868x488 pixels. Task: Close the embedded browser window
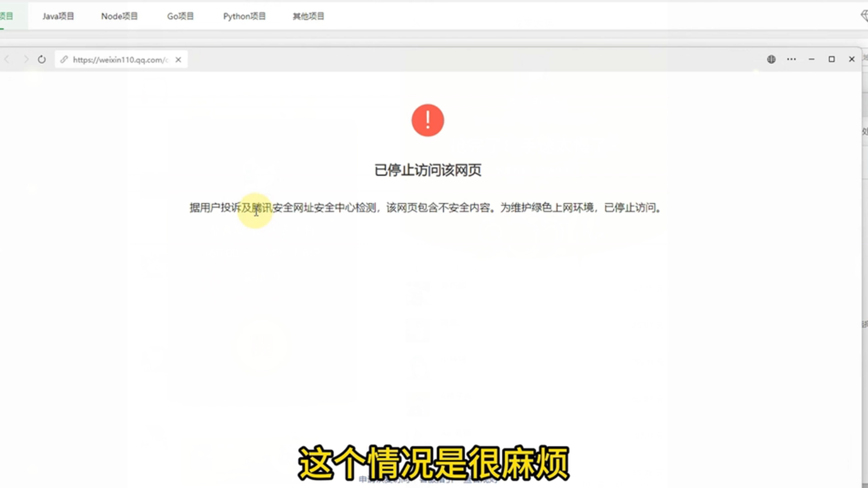[x=852, y=59]
